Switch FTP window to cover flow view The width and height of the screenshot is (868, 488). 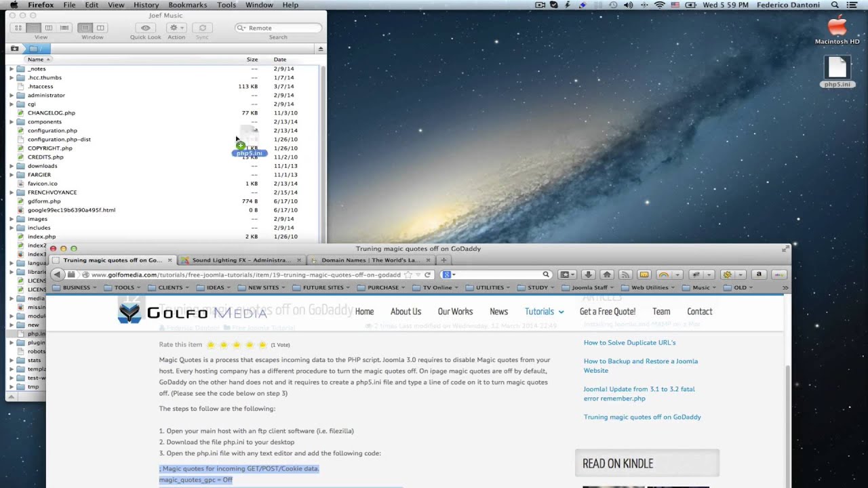(x=64, y=28)
